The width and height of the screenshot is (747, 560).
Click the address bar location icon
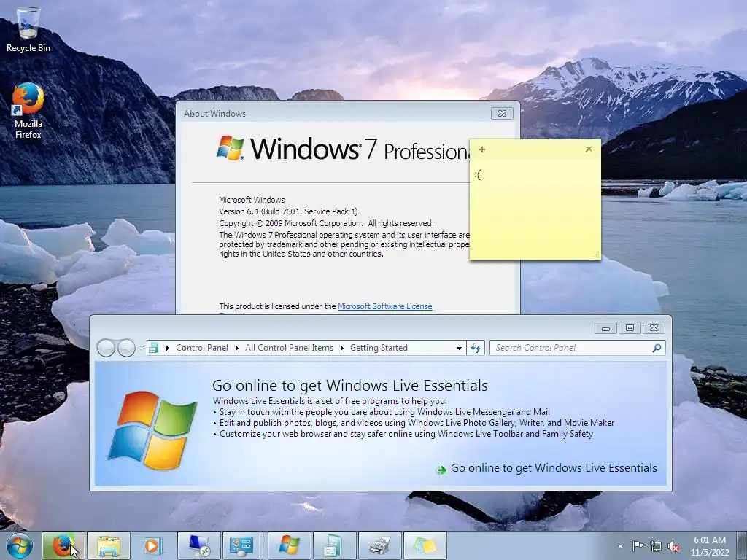[x=153, y=348]
